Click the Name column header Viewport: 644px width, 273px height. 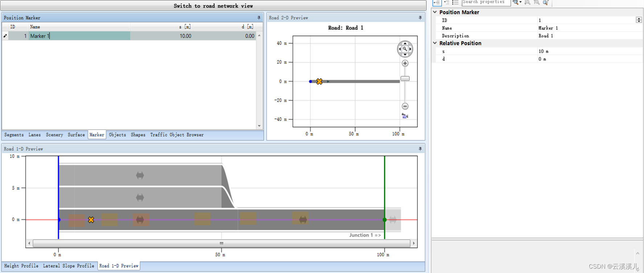coord(79,27)
